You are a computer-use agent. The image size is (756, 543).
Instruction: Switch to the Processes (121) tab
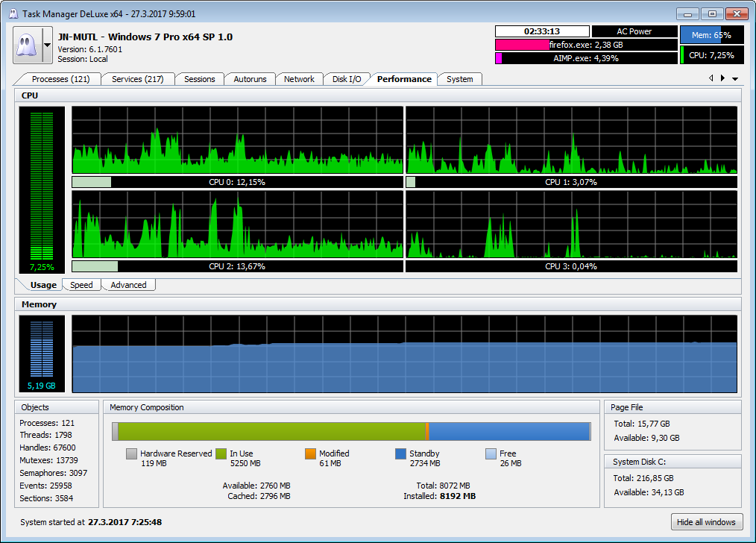[60, 79]
